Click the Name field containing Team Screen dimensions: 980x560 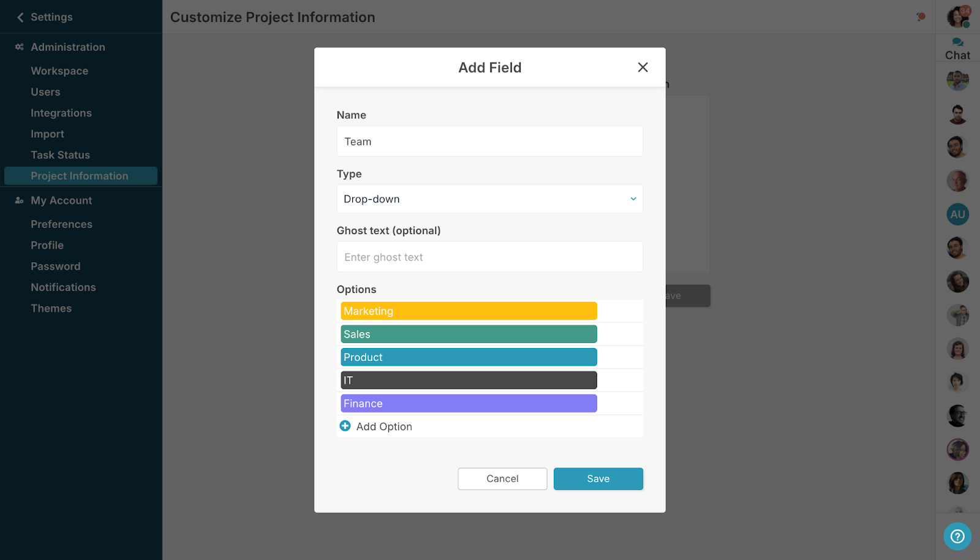[489, 141]
